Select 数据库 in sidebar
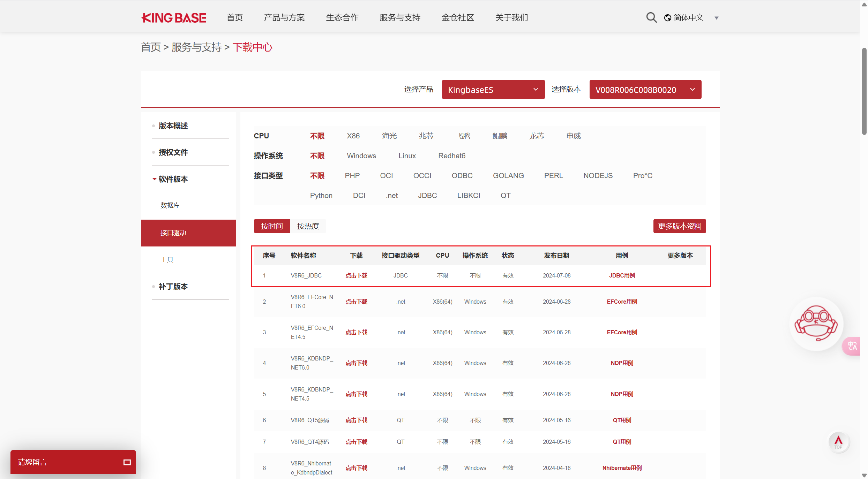Image resolution: width=868 pixels, height=479 pixels. (x=170, y=205)
